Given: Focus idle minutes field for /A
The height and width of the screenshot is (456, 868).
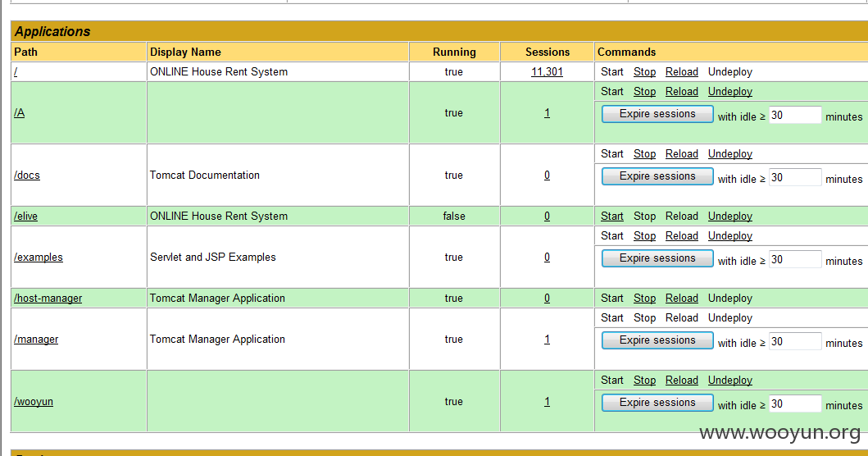Looking at the screenshot, I should (x=795, y=116).
